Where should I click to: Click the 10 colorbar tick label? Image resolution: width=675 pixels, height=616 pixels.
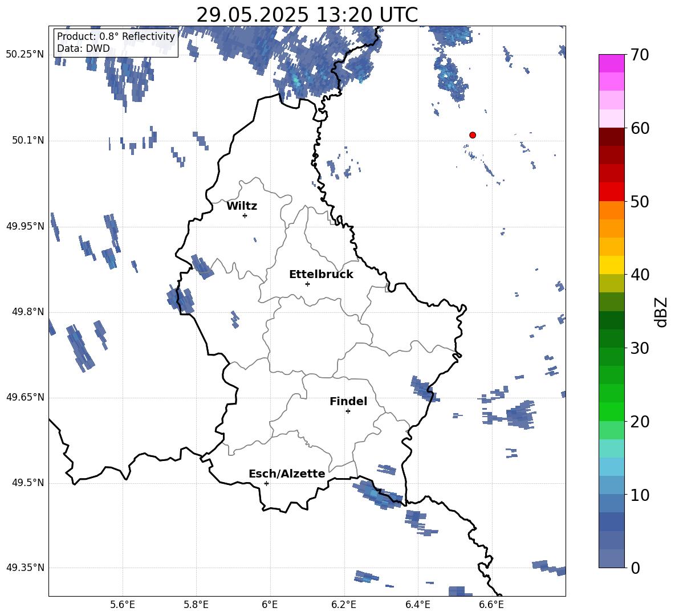640,495
